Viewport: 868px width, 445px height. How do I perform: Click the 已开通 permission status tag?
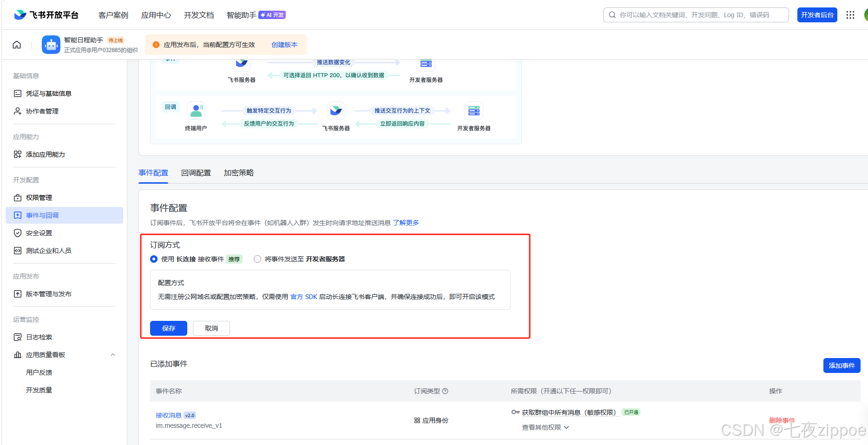click(631, 412)
